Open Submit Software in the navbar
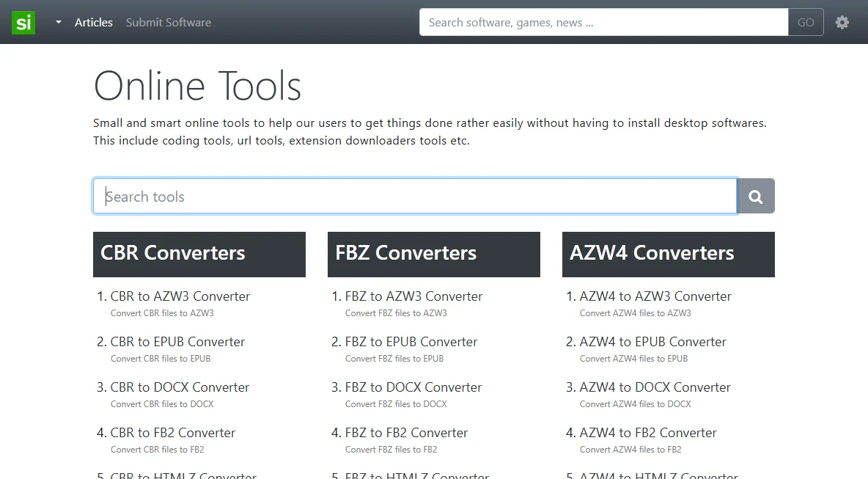Viewport: 868px width, 479px height. 169,22
